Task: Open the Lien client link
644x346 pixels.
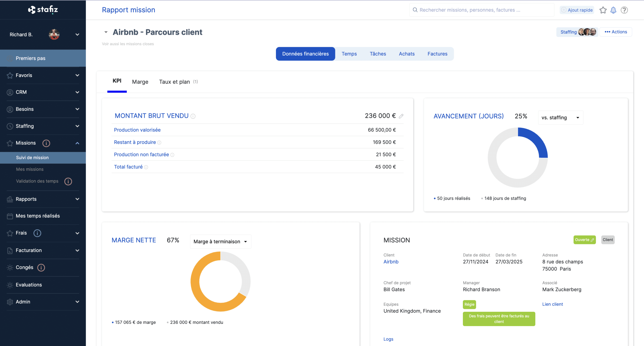Action: click(552, 304)
